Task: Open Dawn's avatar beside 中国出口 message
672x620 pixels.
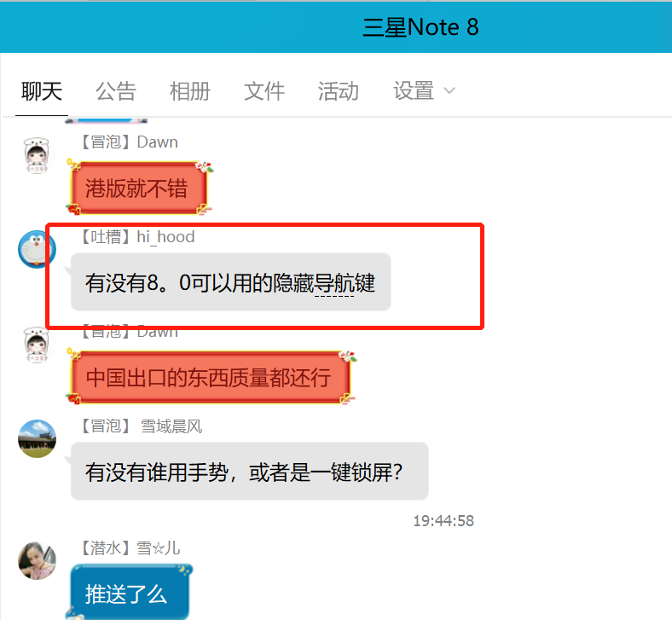Action: pos(37,345)
